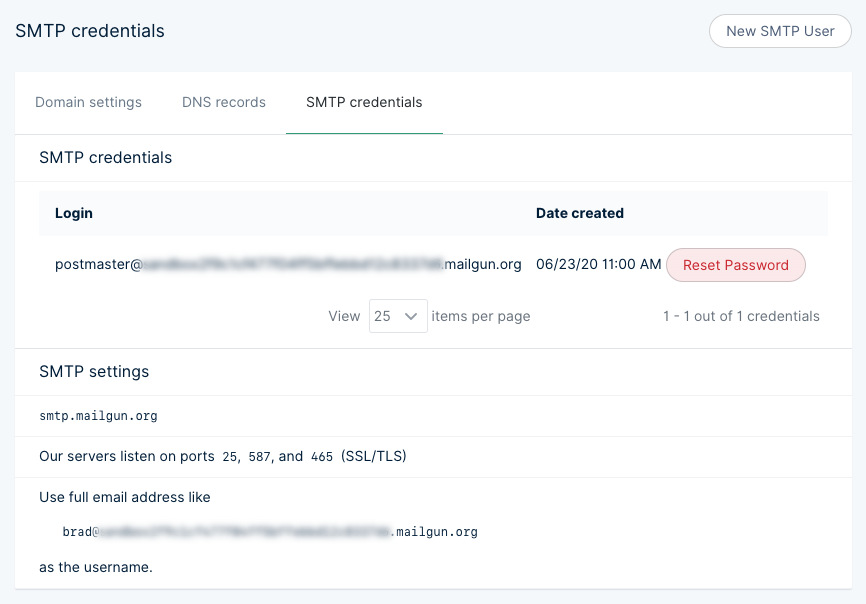This screenshot has width=866, height=604.
Task: Open the items per page dropdown
Action: (x=398, y=315)
